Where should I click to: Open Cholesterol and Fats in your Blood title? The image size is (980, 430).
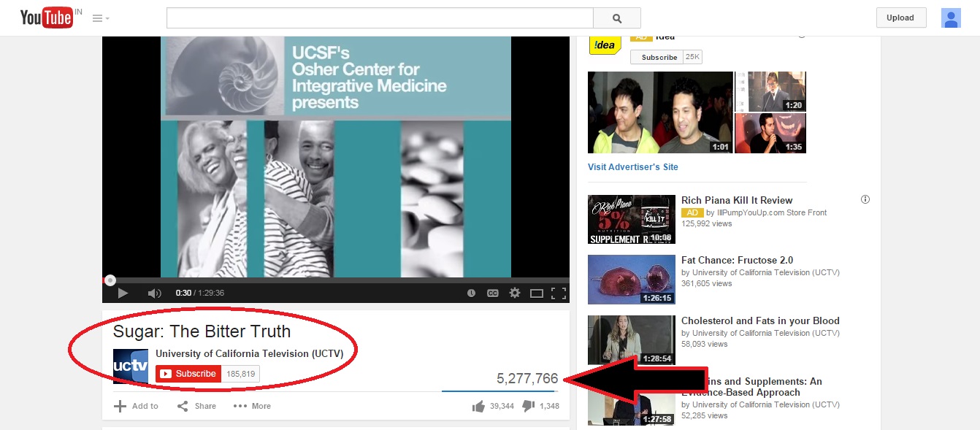[760, 320]
